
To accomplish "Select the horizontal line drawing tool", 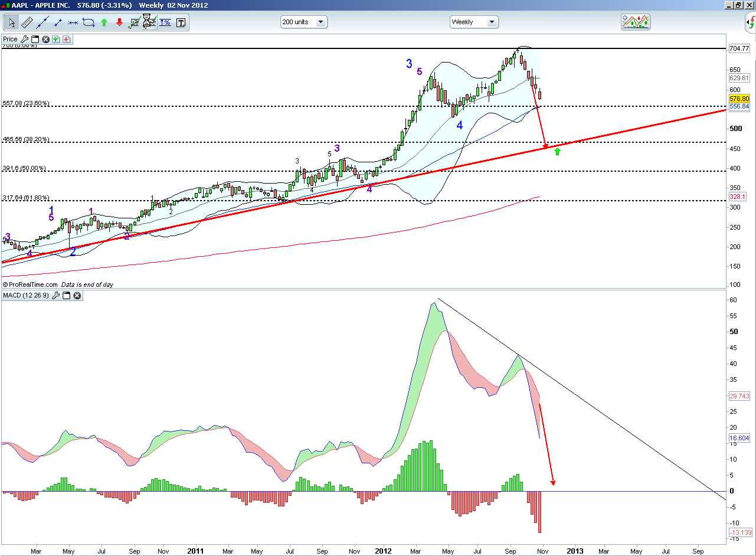I will pyautogui.click(x=73, y=23).
